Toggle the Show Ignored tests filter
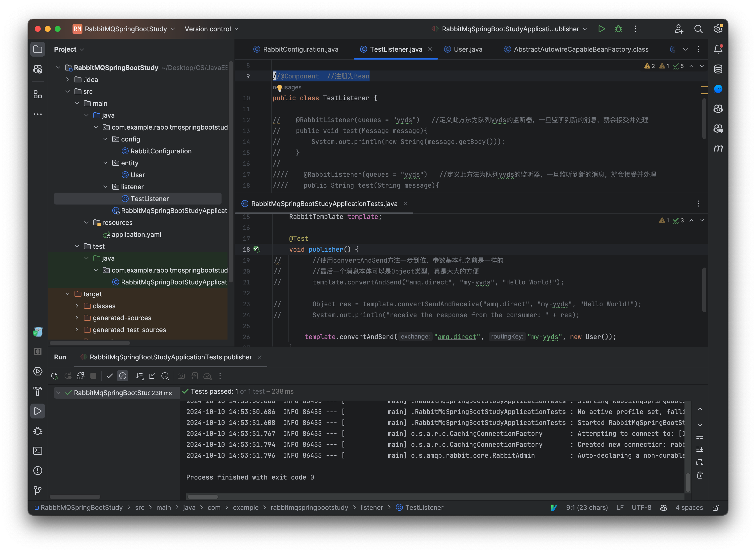The width and height of the screenshot is (756, 552). [x=123, y=376]
